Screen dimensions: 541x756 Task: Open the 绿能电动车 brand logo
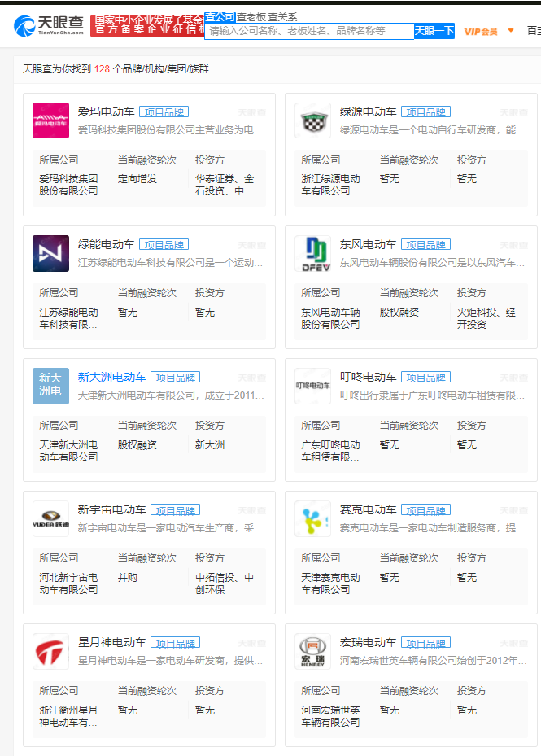pyautogui.click(x=50, y=253)
